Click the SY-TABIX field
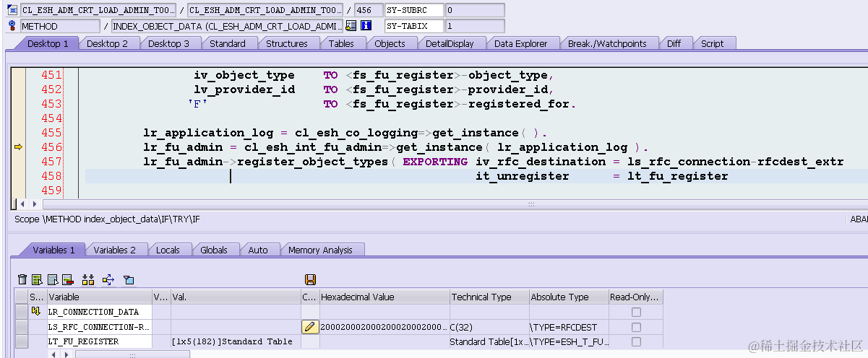The height and width of the screenshot is (358, 868). click(x=413, y=26)
